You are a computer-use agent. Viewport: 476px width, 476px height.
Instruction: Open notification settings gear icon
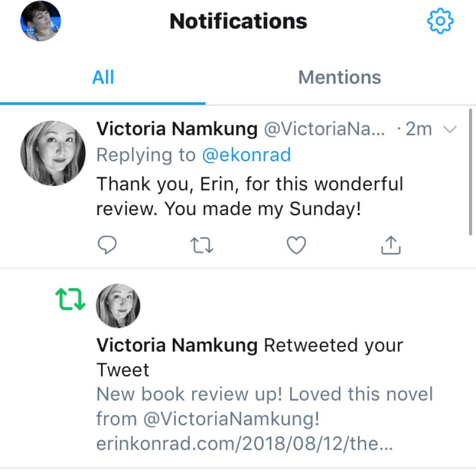click(x=440, y=21)
